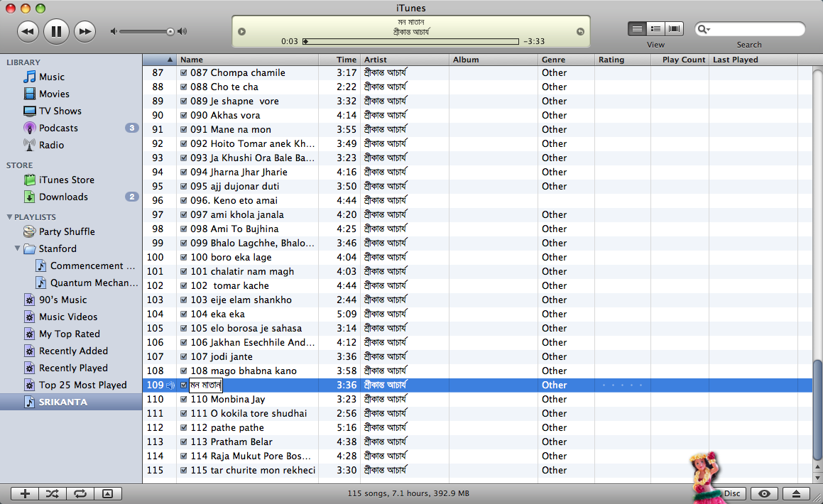Uncheck 100 boro eka lage song
The width and height of the screenshot is (823, 504).
(184, 258)
